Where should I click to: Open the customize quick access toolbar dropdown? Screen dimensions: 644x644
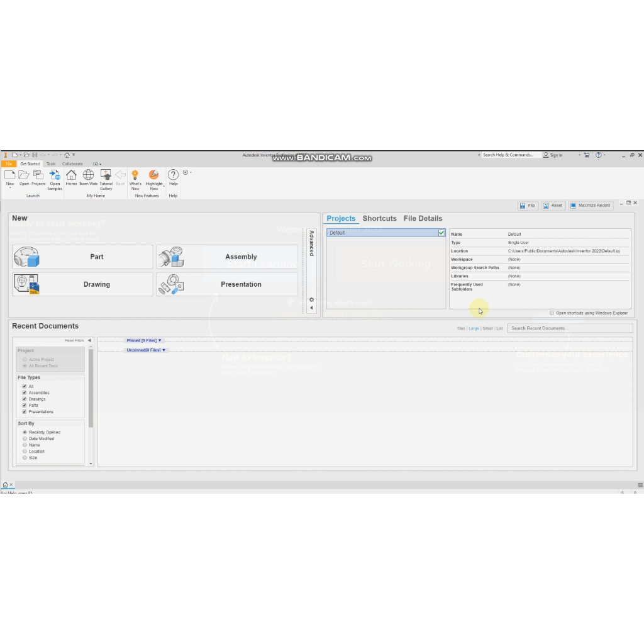[x=74, y=155]
